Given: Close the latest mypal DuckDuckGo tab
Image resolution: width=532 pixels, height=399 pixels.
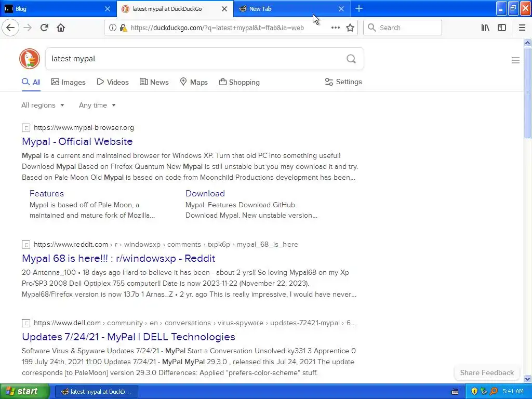Looking at the screenshot, I should [x=224, y=9].
